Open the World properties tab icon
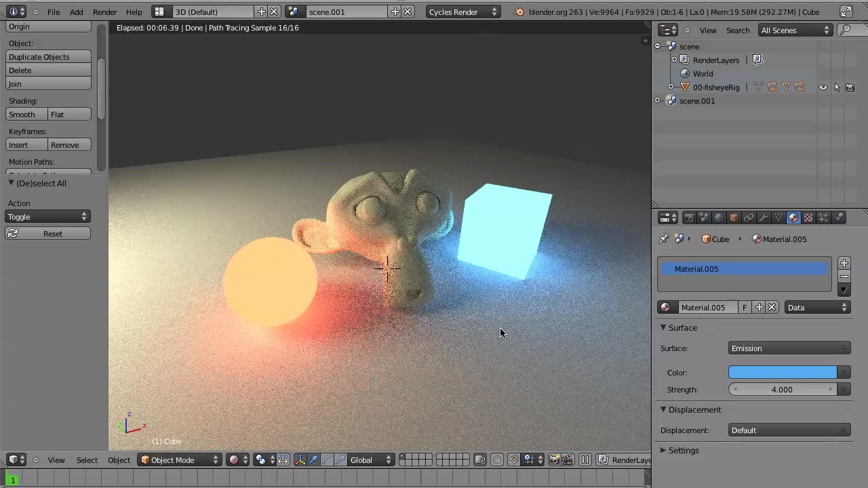The width and height of the screenshot is (868, 488). pyautogui.click(x=719, y=218)
